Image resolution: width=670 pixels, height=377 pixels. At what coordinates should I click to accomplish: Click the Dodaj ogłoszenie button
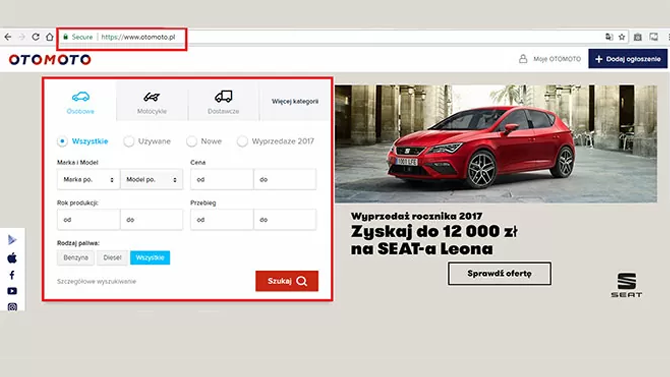point(628,59)
